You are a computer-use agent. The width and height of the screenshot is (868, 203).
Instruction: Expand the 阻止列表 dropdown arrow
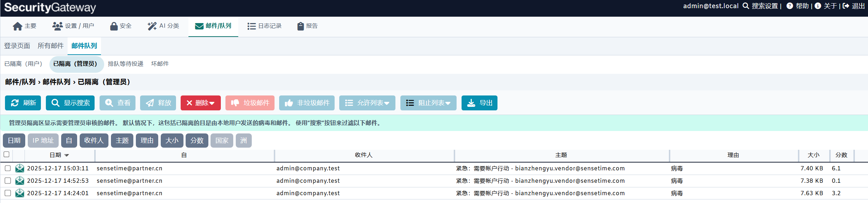pos(448,103)
